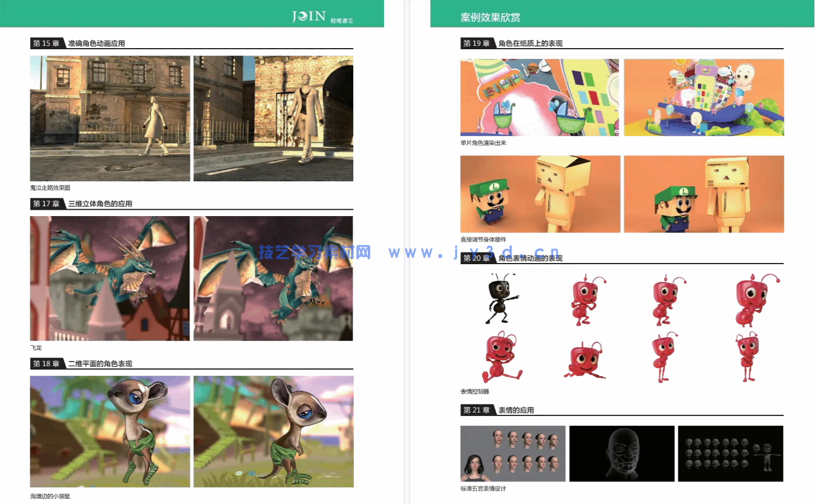
Task: Click the JOIN 精鹰课堂 logo
Action: (x=309, y=15)
